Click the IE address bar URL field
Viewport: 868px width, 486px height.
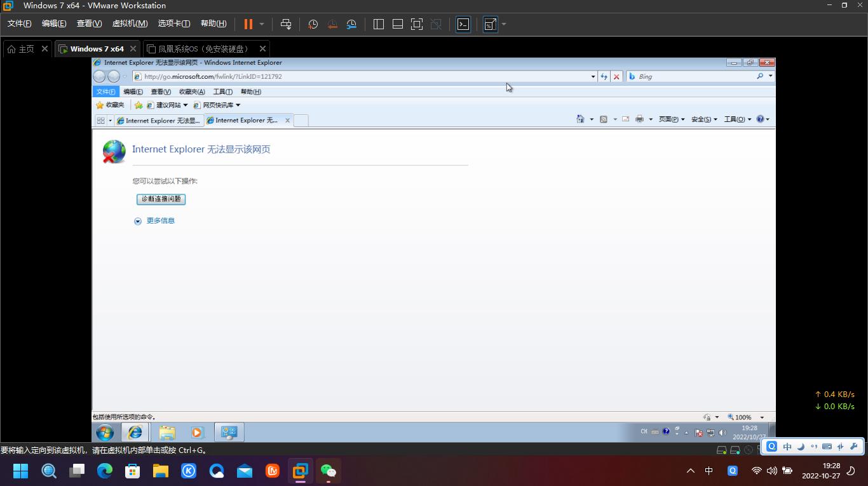tap(362, 76)
